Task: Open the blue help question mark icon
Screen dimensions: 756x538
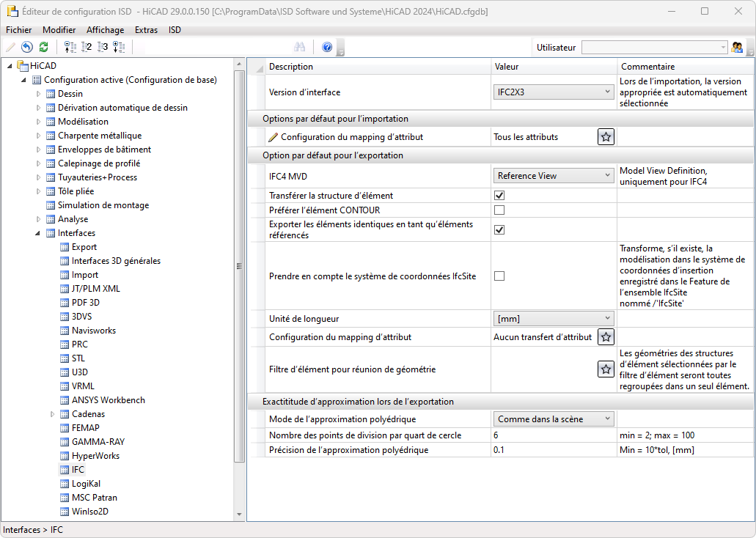Action: 327,48
